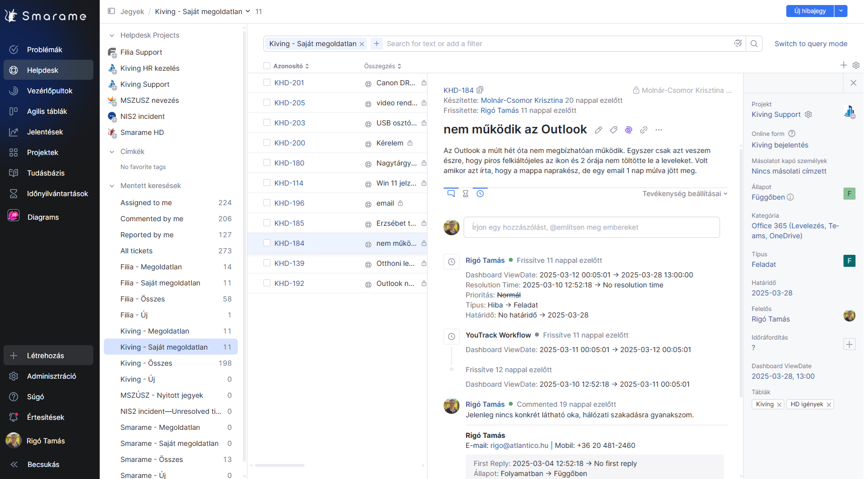
Task: Show Online form help question mark
Action: [792, 133]
